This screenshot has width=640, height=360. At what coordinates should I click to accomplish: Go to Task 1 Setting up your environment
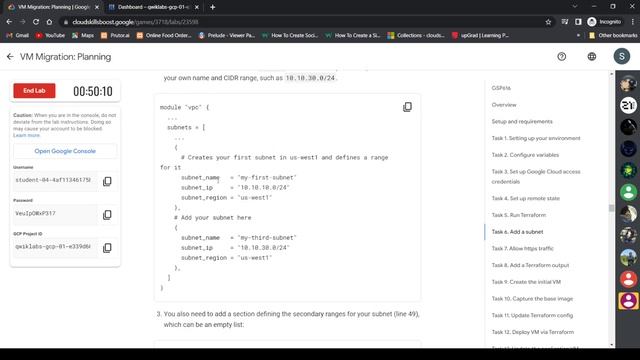(536, 138)
